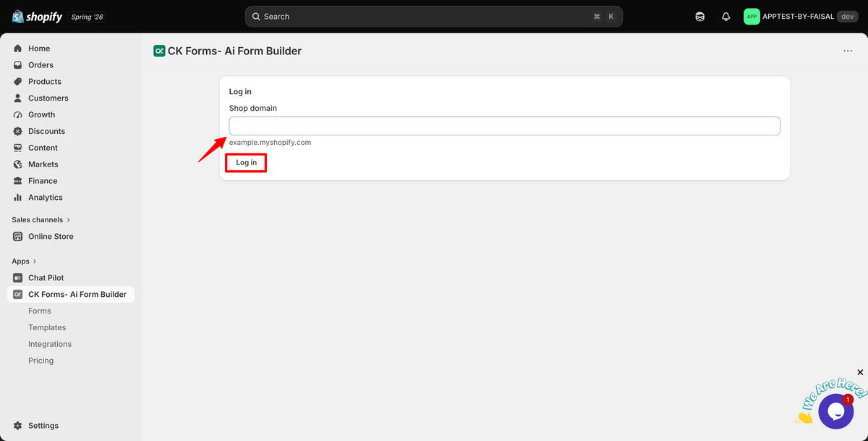Click the Growth gauge icon
Viewport: 868px width, 441px height.
18,115
